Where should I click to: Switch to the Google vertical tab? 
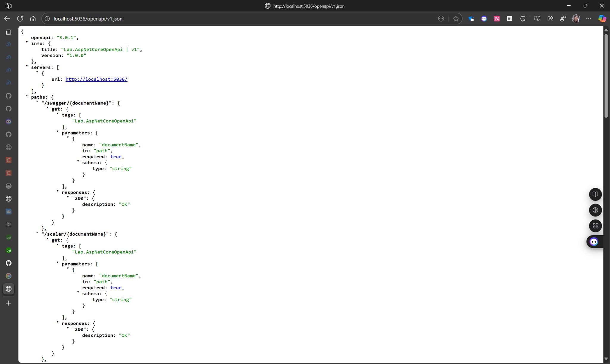pyautogui.click(x=8, y=276)
